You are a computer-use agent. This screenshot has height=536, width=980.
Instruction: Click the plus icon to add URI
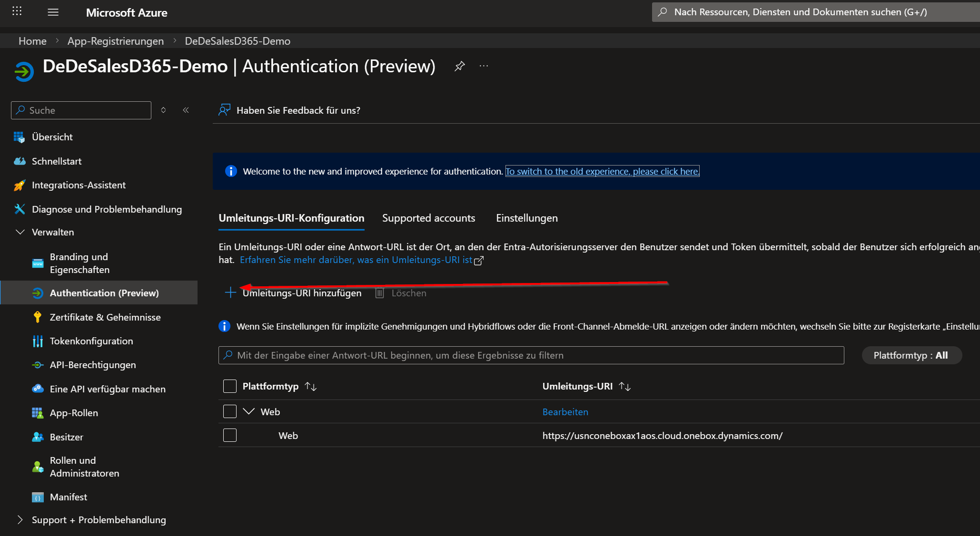click(x=230, y=292)
